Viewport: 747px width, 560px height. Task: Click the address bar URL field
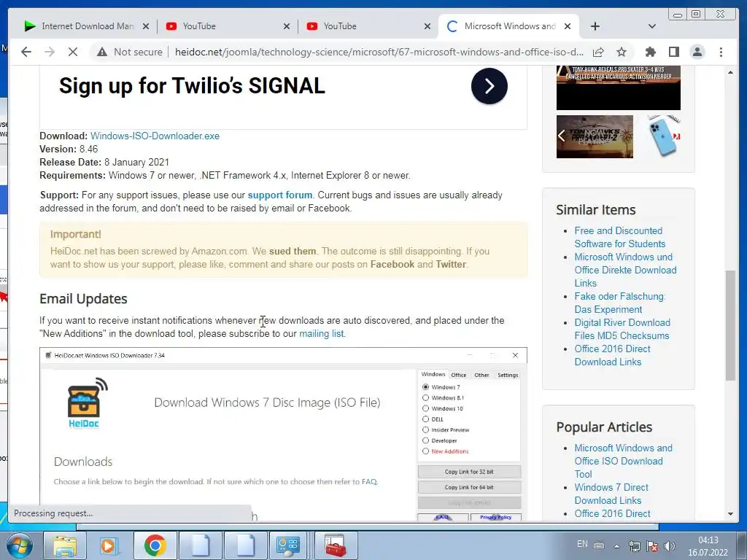pos(379,52)
